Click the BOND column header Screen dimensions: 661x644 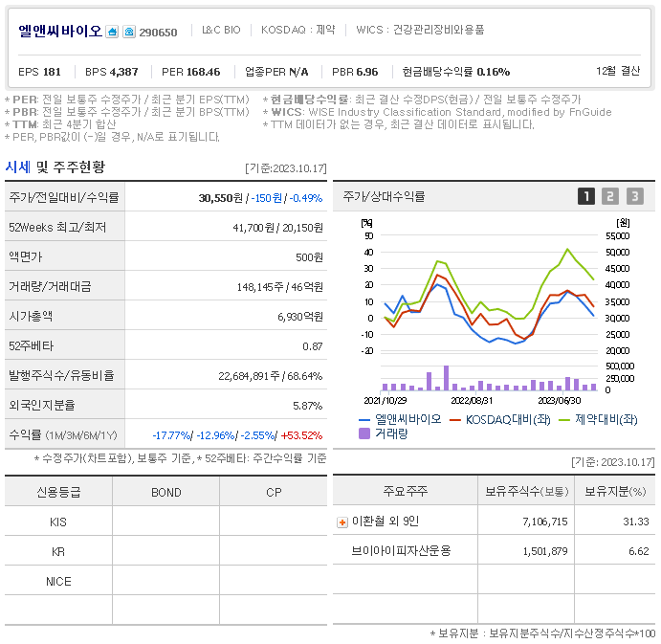(166, 492)
